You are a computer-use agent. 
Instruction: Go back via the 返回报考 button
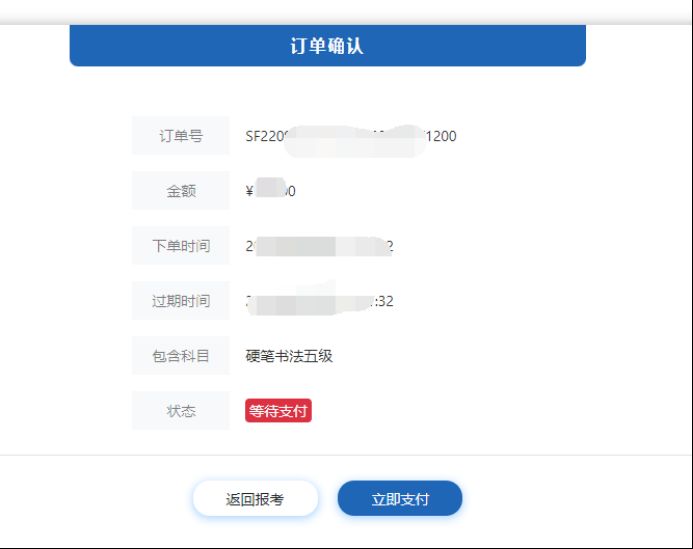pos(255,499)
